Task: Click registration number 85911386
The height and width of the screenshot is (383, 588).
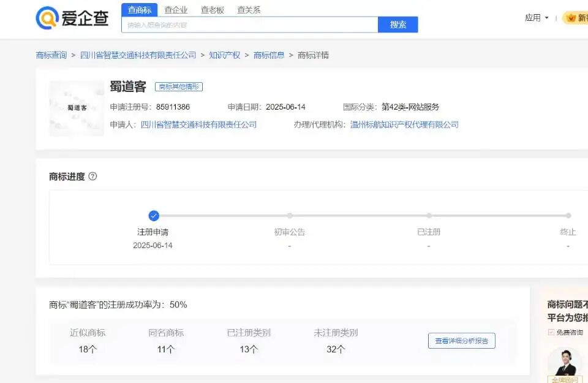Action: coord(173,107)
